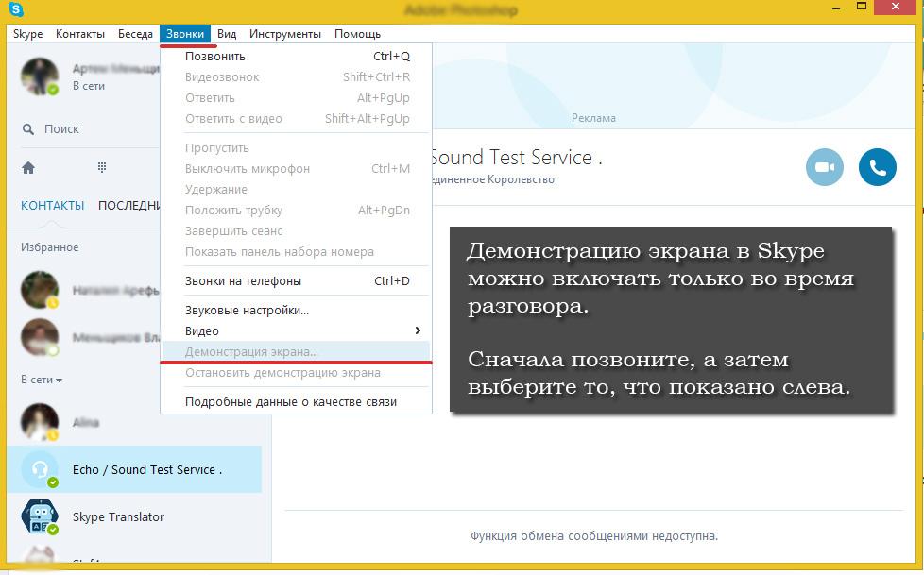The width and height of the screenshot is (924, 575).
Task: Open the Skype menu
Action: coord(27,34)
